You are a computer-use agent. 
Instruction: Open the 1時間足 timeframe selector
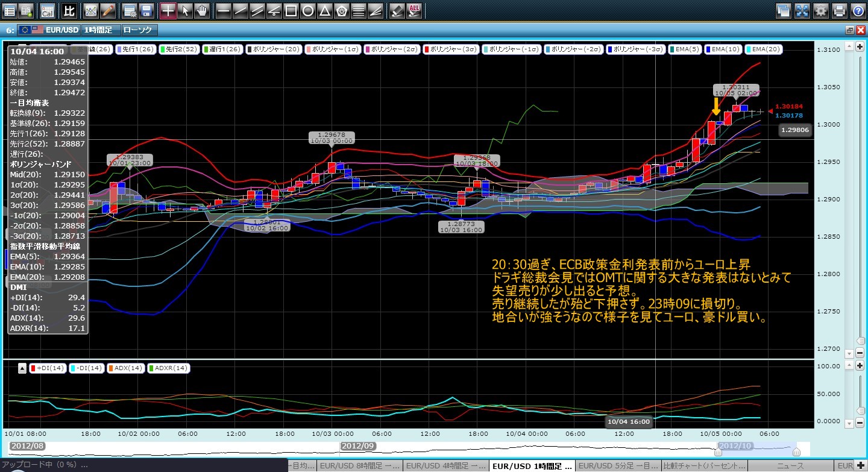click(100, 30)
